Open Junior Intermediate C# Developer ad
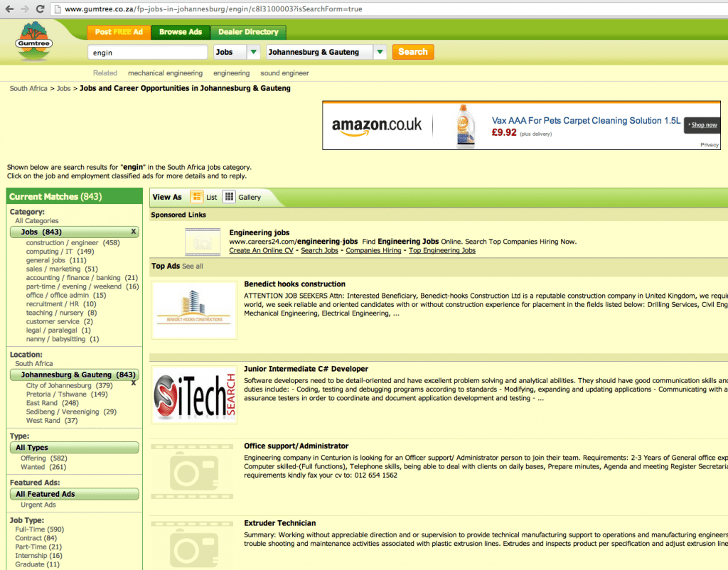 [306, 369]
